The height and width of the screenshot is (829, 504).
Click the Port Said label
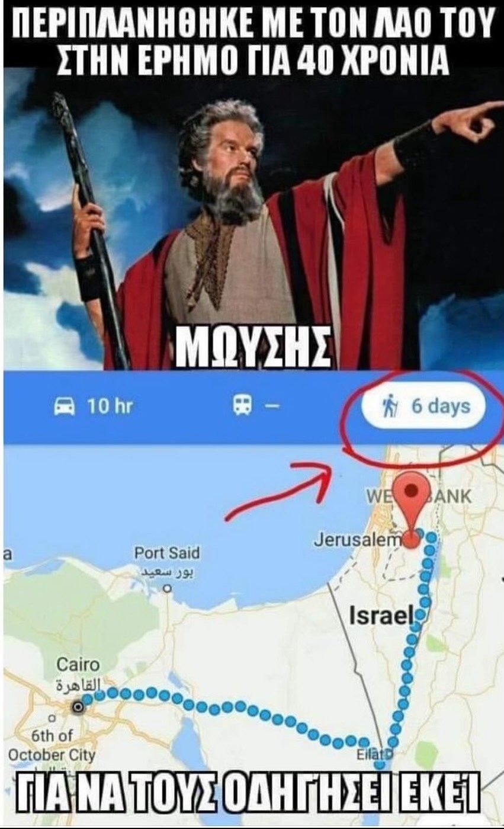pyautogui.click(x=167, y=553)
